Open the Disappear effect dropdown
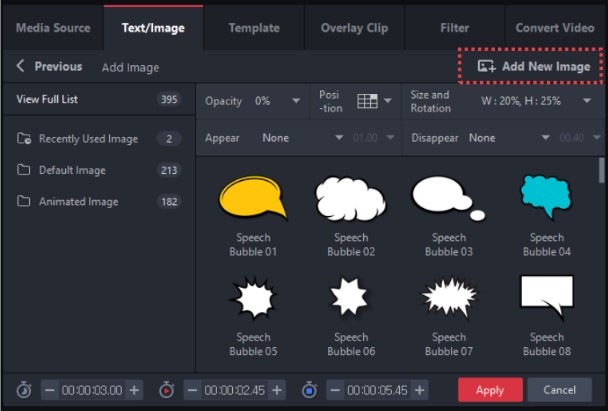This screenshot has height=411, width=608. coord(545,138)
